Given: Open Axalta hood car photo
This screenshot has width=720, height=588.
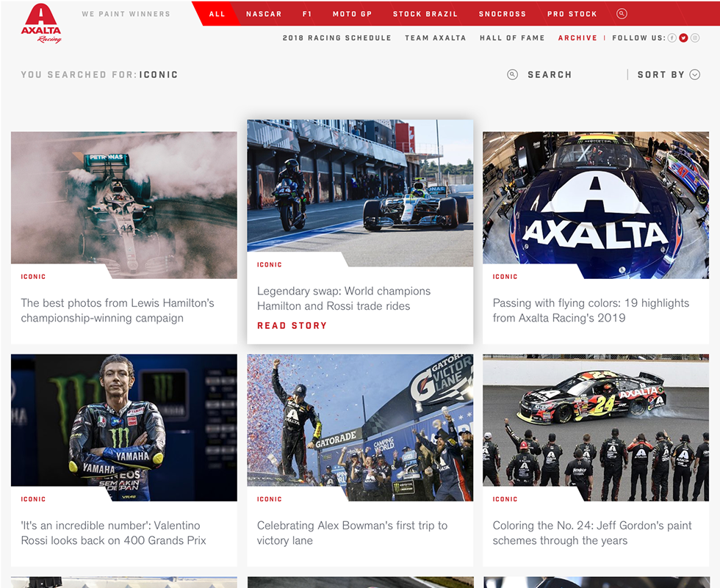Looking at the screenshot, I should click(x=596, y=205).
